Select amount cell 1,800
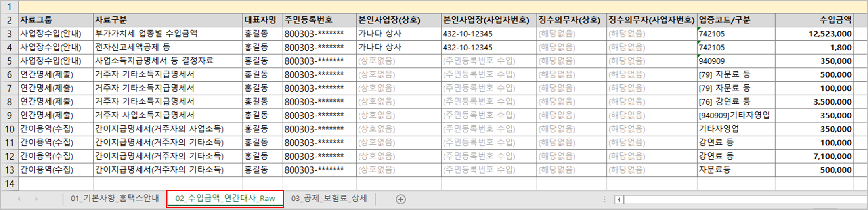This screenshot has width=868, height=210. (814, 47)
